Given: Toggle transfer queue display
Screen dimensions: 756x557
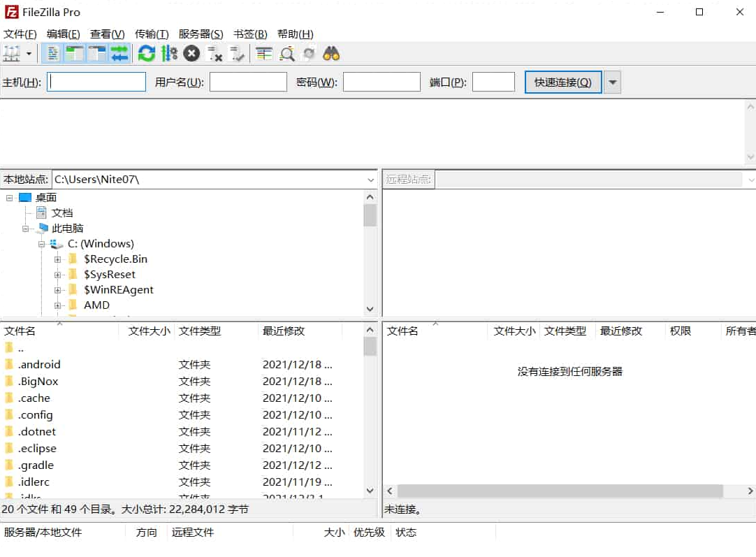Looking at the screenshot, I should tap(119, 54).
